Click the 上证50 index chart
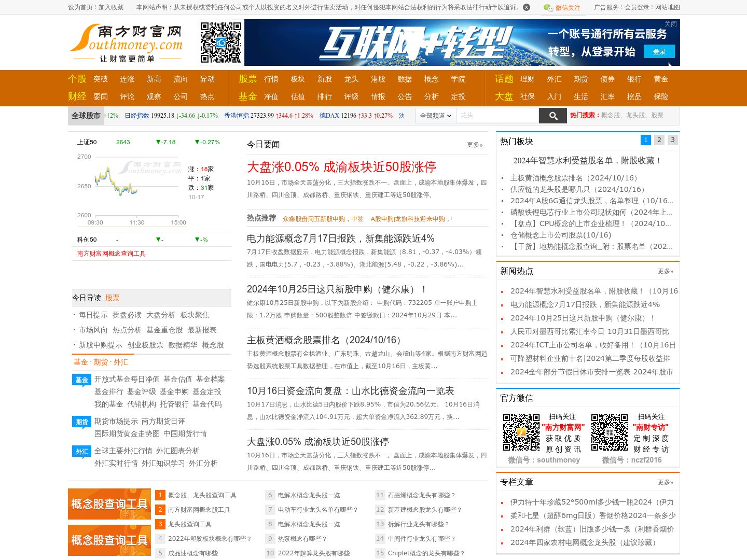This screenshot has width=747, height=560. pyautogui.click(x=132, y=189)
